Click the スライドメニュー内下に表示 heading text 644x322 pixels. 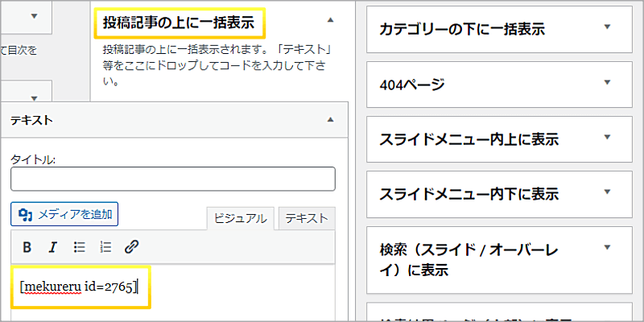(x=469, y=193)
